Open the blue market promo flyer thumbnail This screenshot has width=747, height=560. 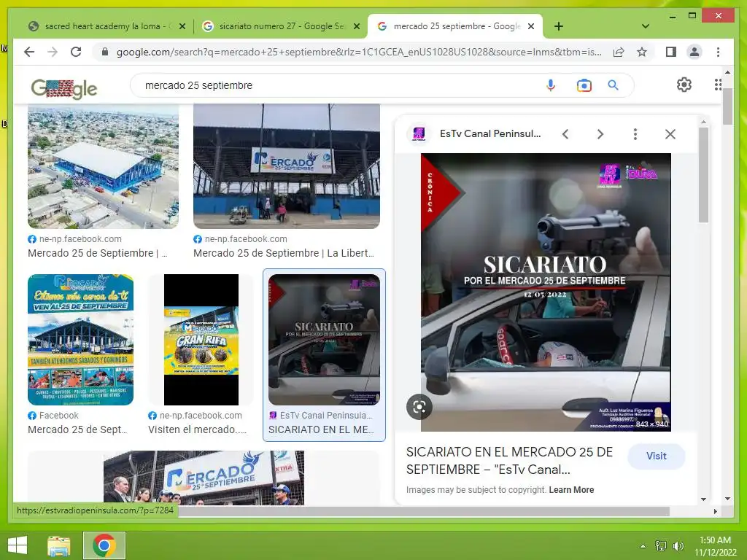click(80, 340)
